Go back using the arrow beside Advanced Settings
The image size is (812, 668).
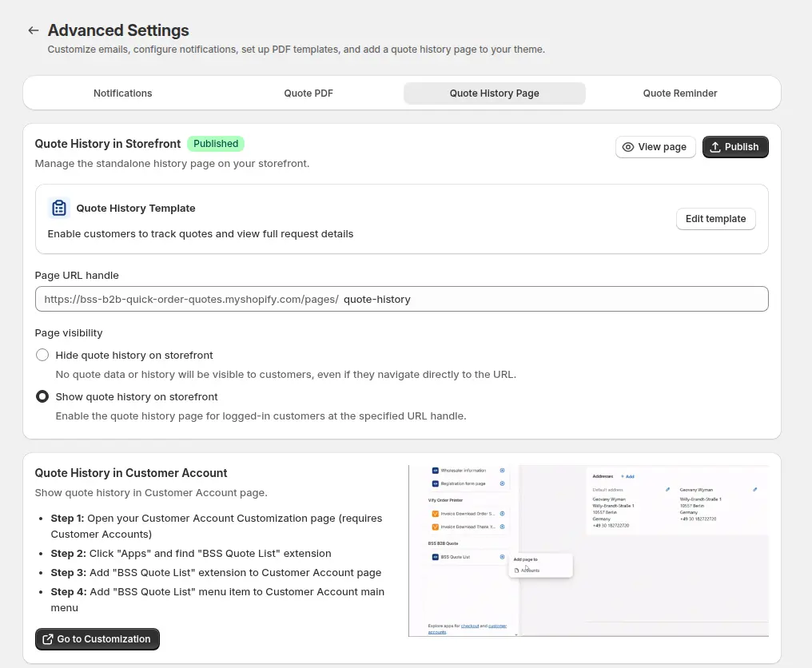33,30
